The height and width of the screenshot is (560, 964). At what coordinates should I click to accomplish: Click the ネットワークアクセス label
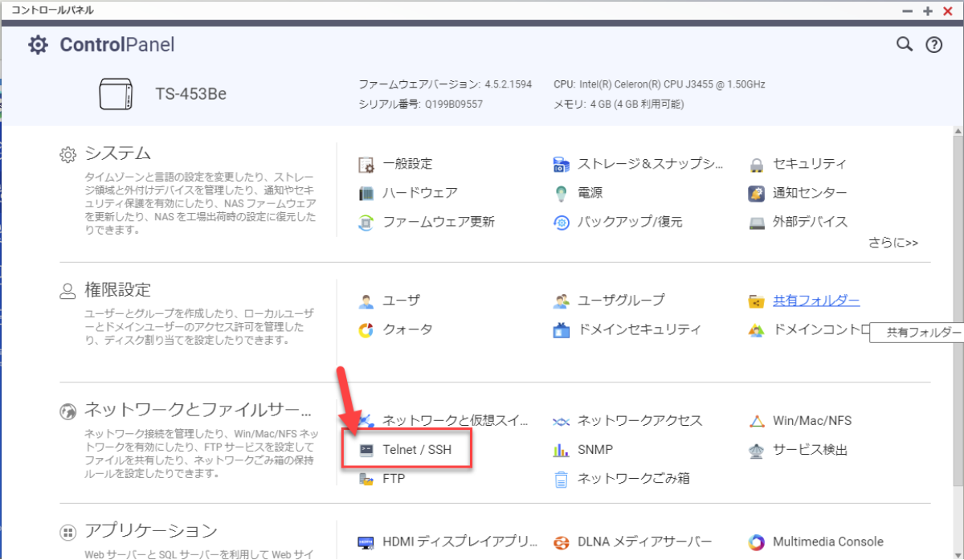640,421
